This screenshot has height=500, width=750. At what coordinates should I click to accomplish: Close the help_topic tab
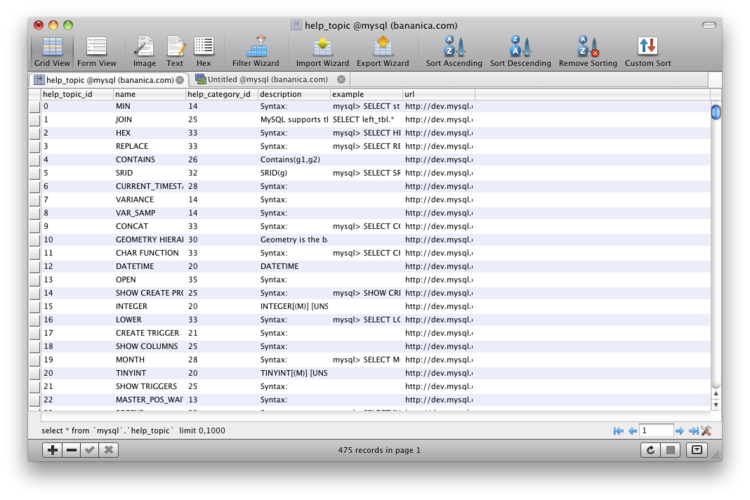tap(180, 80)
